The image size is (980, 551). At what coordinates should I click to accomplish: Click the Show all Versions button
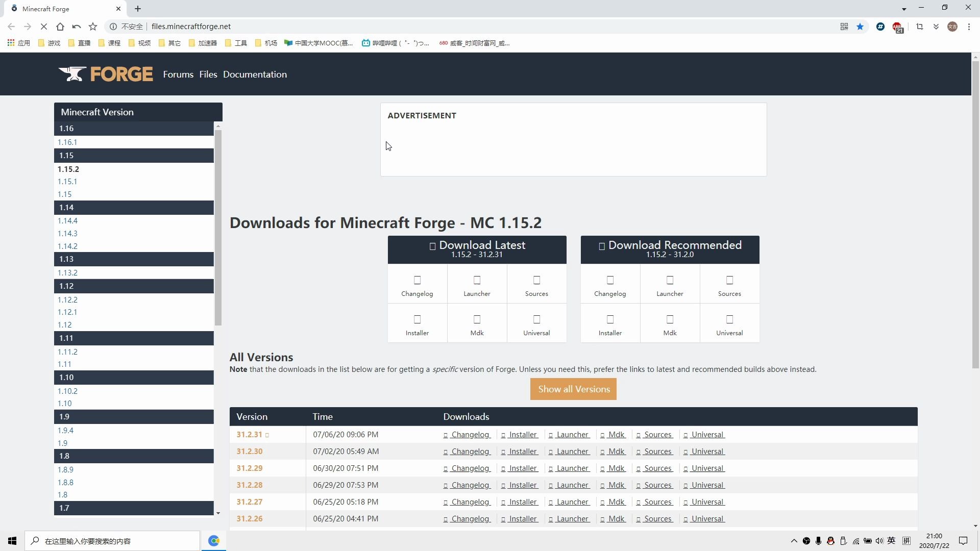pos(573,389)
